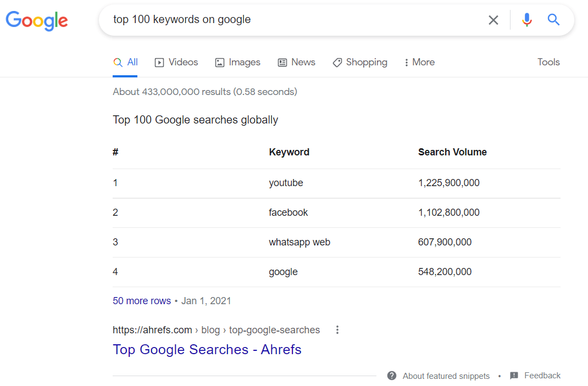Select the Images filter camera icon
The image size is (588, 386).
(220, 62)
